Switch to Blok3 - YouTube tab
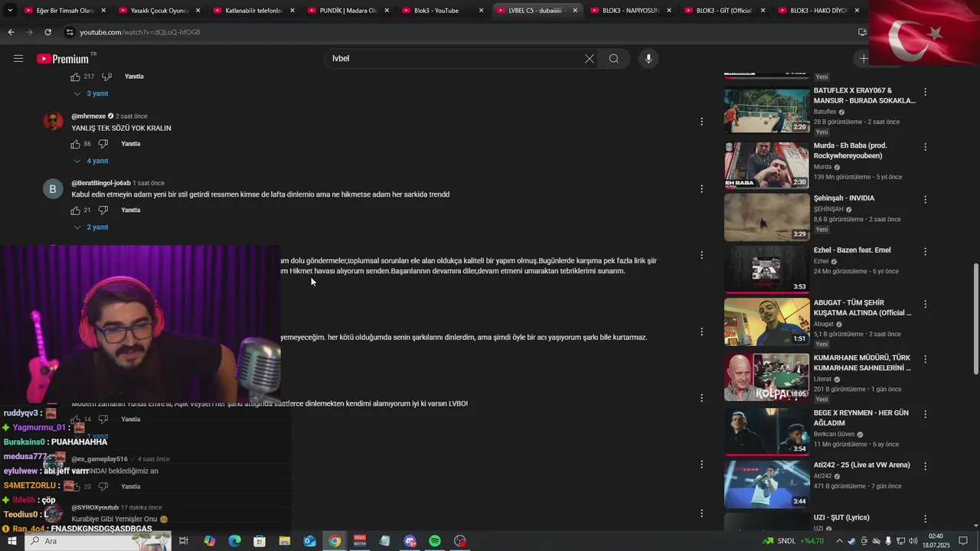Viewport: 980px width, 551px height. 442,11
